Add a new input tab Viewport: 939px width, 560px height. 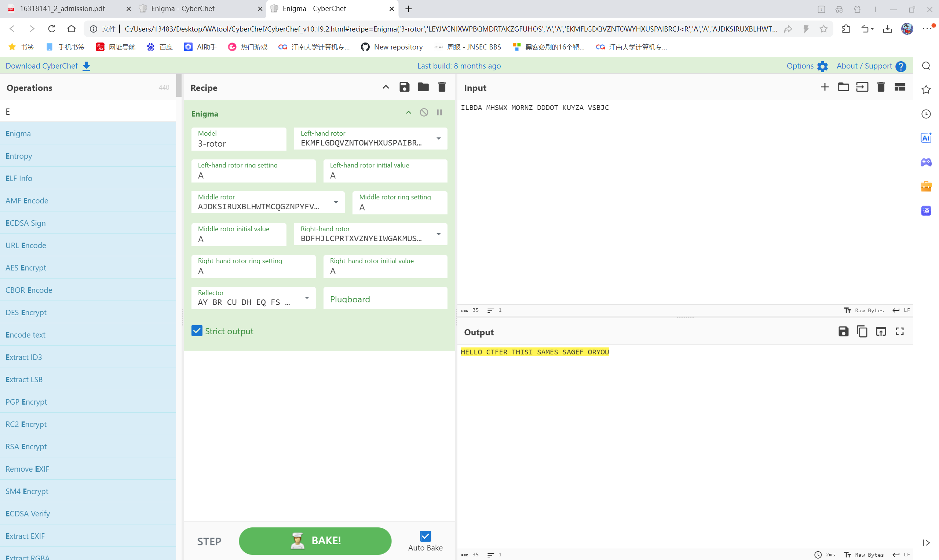coord(825,87)
